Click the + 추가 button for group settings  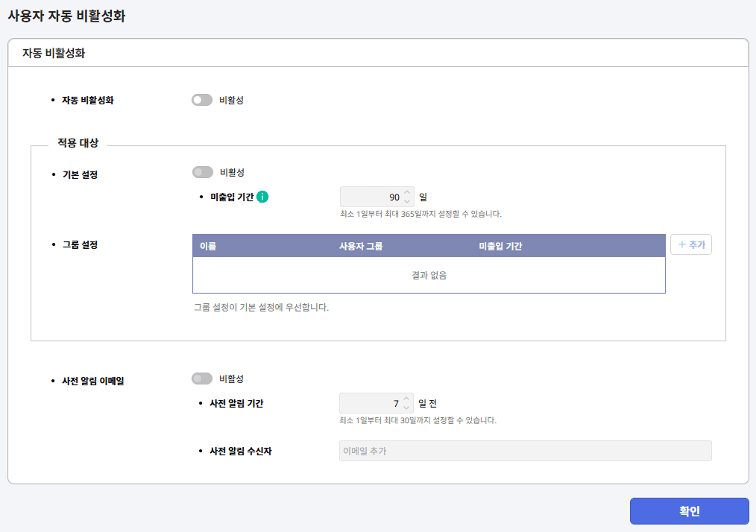pos(691,244)
